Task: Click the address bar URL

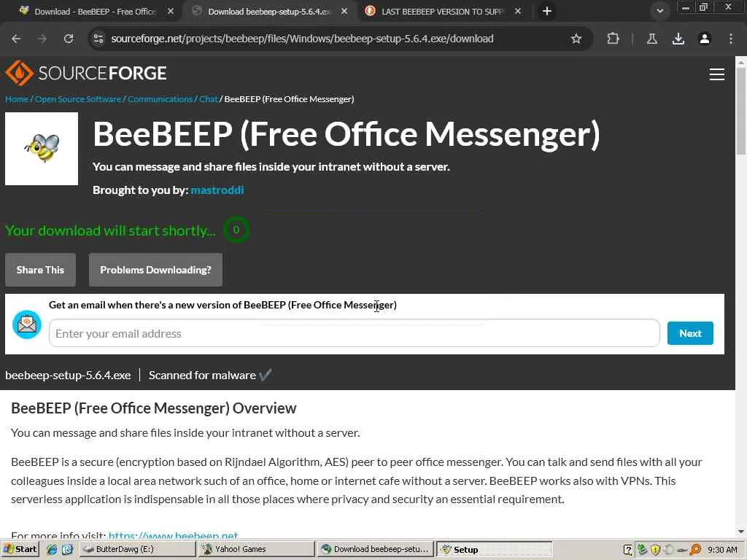Action: tap(302, 39)
